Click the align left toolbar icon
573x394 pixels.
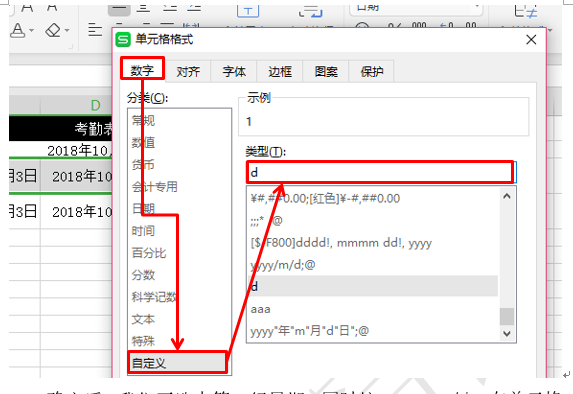pos(95,30)
